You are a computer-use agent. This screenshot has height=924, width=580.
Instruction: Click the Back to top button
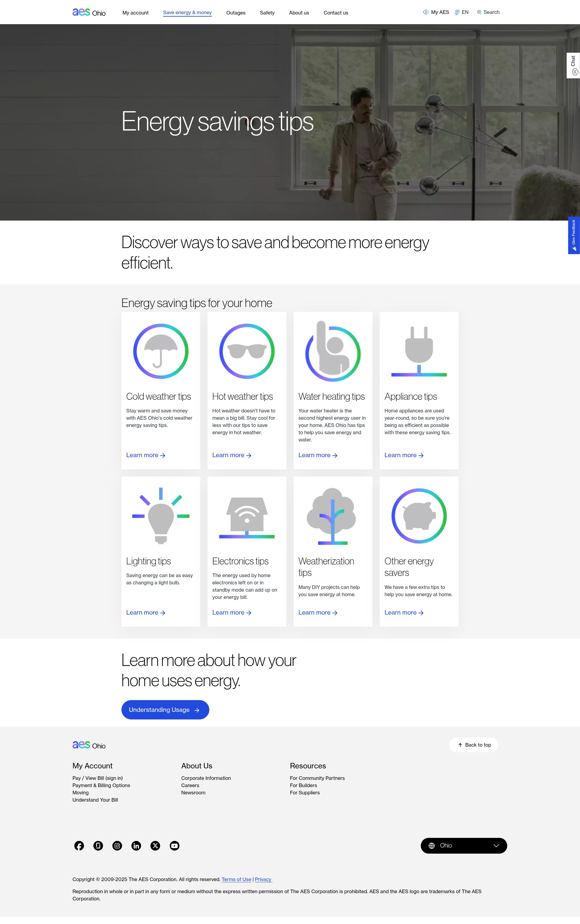474,745
